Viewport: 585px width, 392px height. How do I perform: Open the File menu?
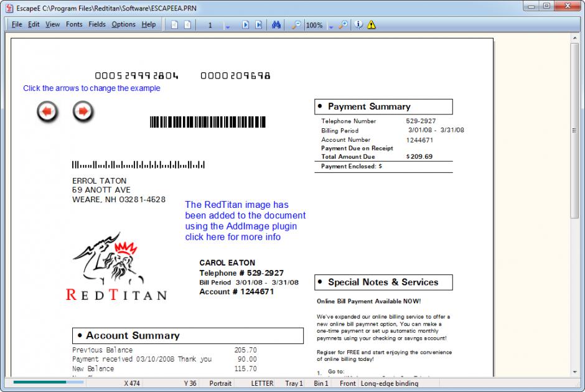coord(17,24)
